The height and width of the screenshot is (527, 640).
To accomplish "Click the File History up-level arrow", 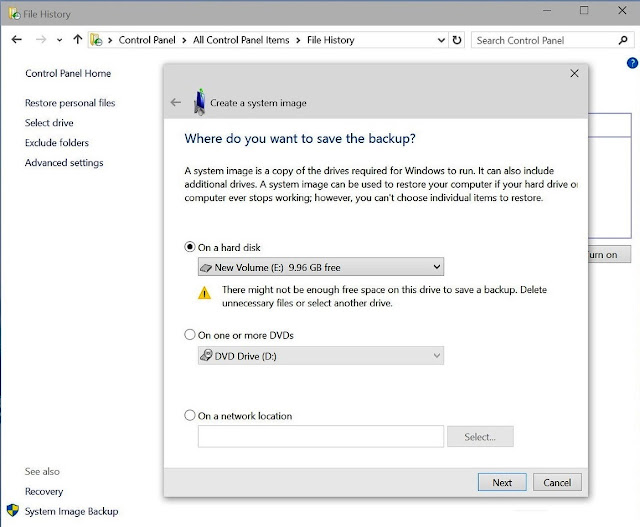I will coord(77,40).
